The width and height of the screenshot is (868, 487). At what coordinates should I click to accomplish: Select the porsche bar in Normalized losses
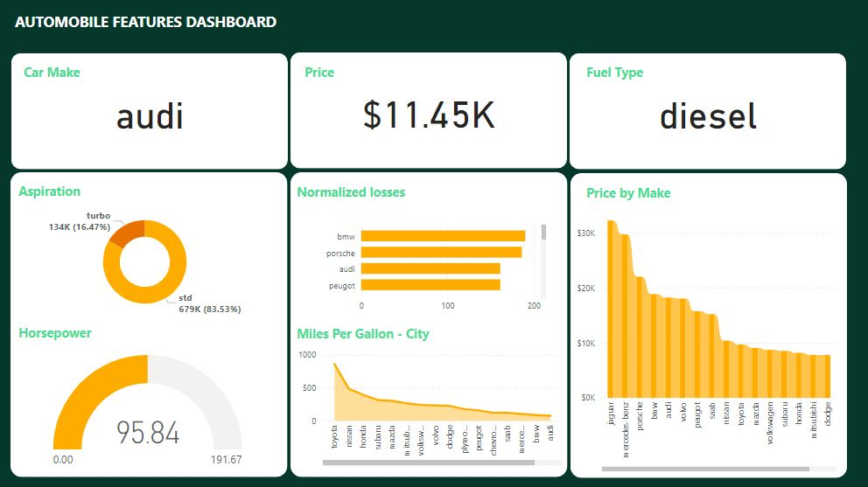coord(441,253)
